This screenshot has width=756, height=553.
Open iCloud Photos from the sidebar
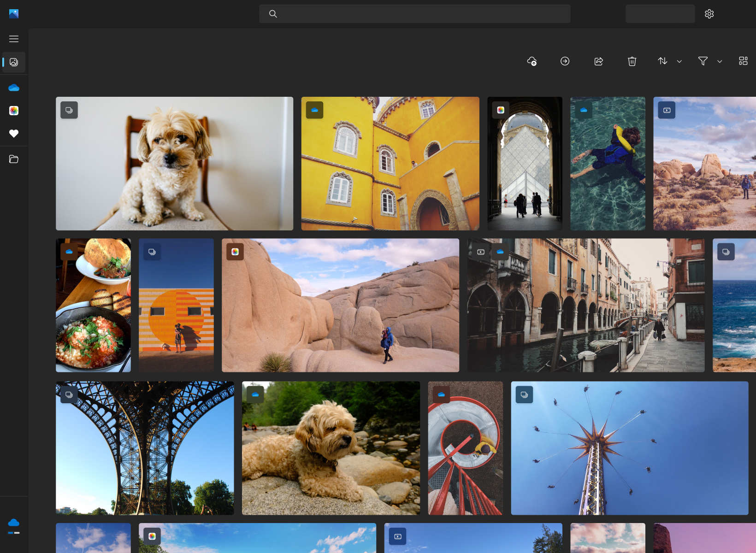(14, 111)
